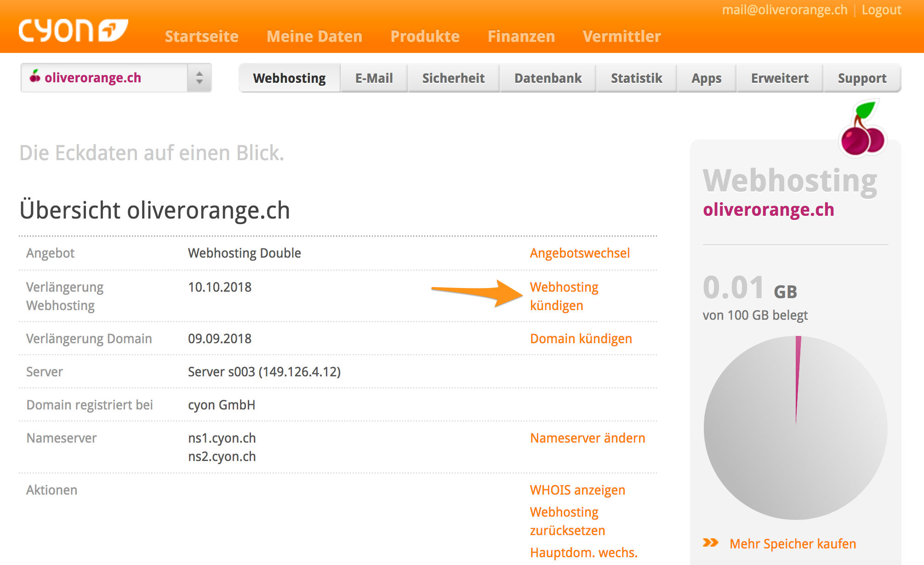Click the Verlängerung Domain label

89,339
